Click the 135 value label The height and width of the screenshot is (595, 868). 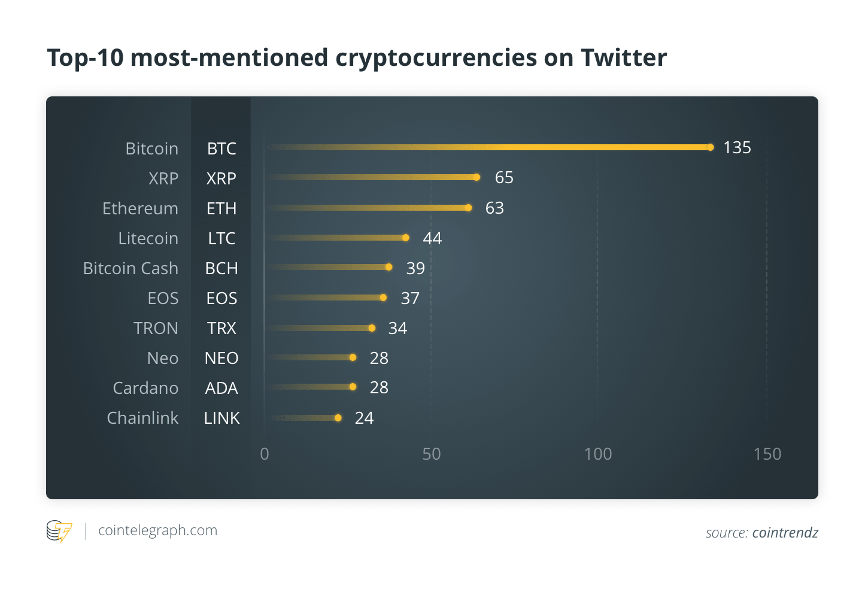[x=737, y=147]
